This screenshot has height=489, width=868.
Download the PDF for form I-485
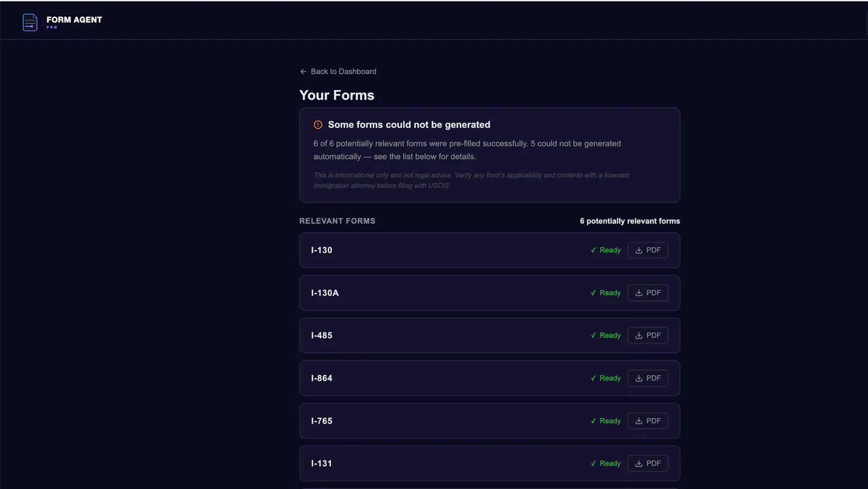[x=648, y=336]
